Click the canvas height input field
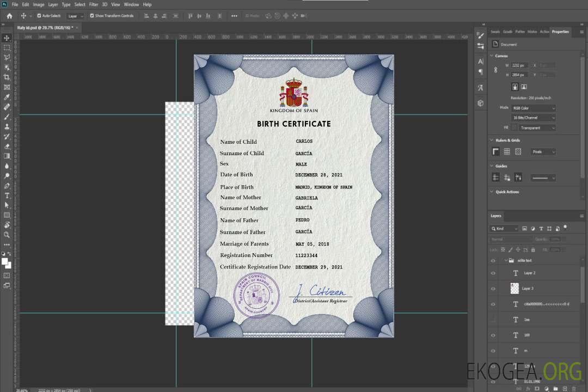 (x=519, y=75)
